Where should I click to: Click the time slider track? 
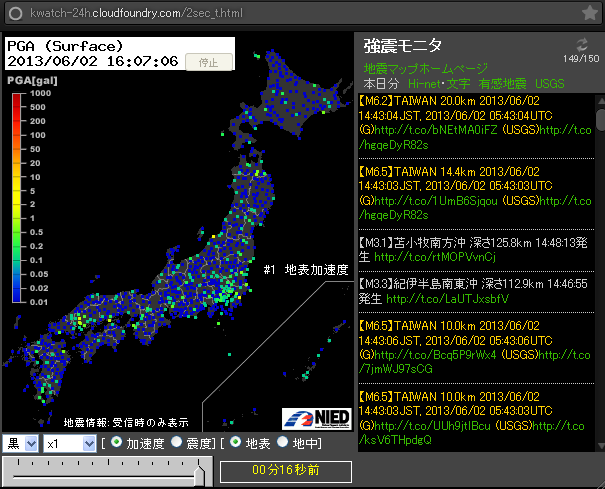coord(104,477)
